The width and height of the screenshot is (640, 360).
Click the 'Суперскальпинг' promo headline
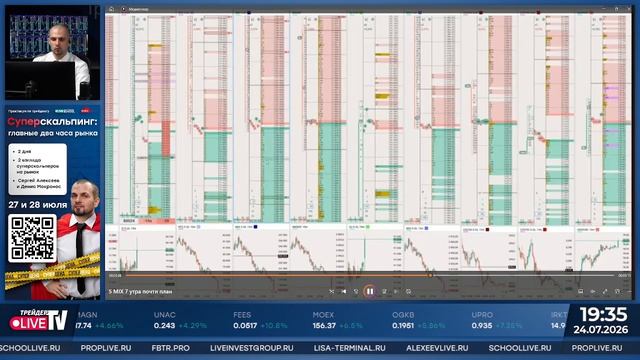click(52, 122)
